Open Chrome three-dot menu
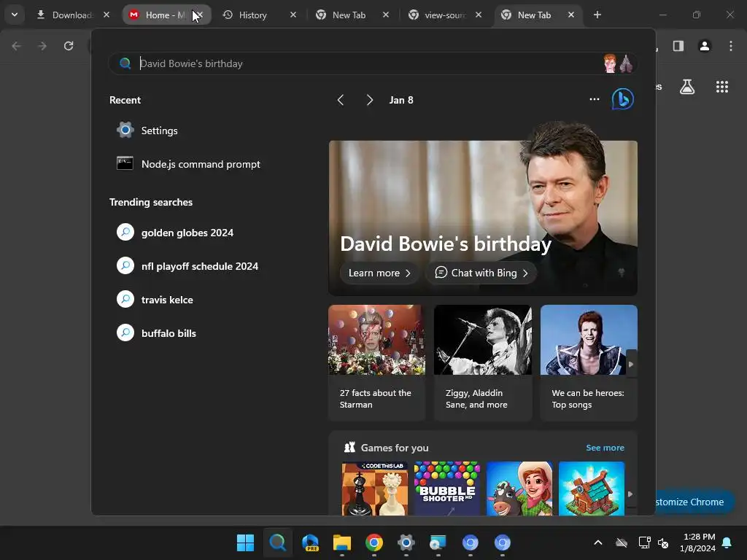 tap(730, 46)
